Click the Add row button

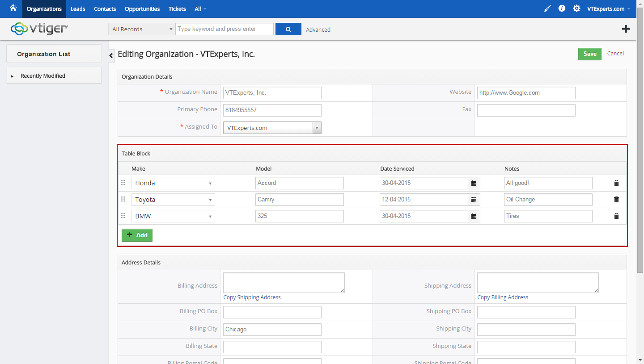coord(137,235)
